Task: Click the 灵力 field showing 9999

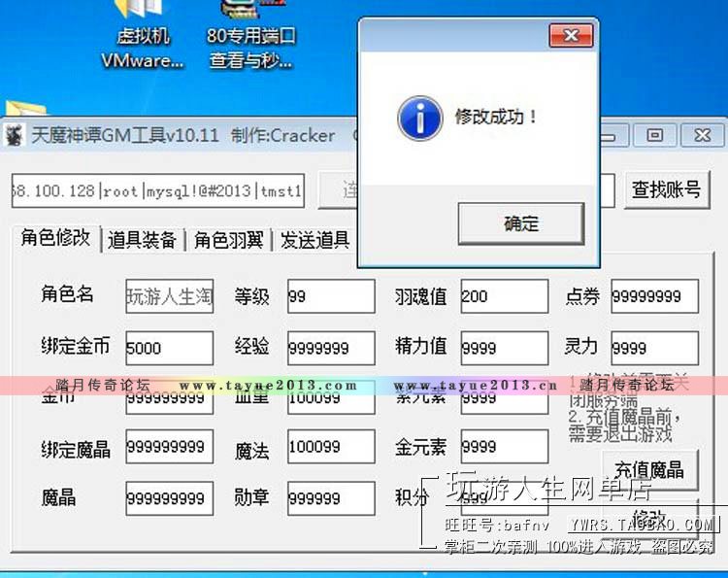Action: (654, 348)
